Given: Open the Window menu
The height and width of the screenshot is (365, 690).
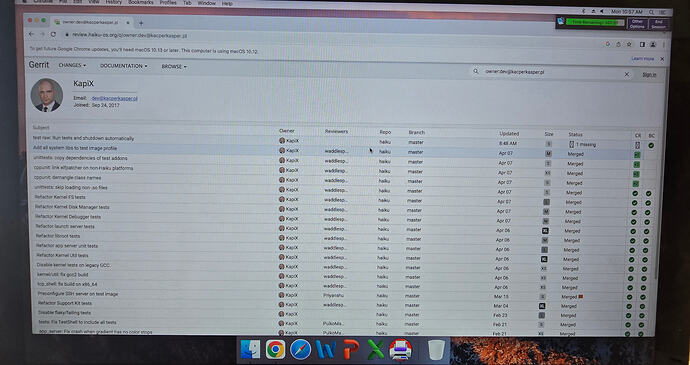Looking at the screenshot, I should click(x=206, y=3).
